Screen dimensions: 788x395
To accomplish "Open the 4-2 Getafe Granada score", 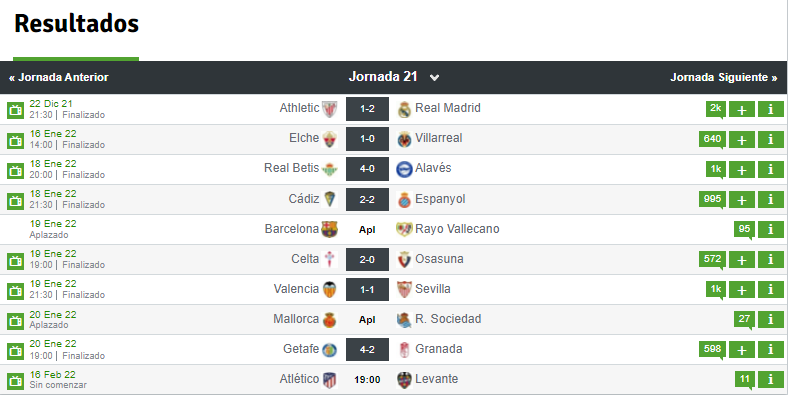I will tap(367, 349).
